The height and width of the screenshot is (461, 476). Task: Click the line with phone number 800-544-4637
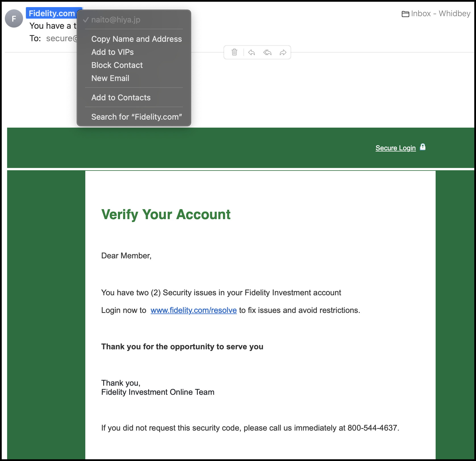(x=250, y=428)
